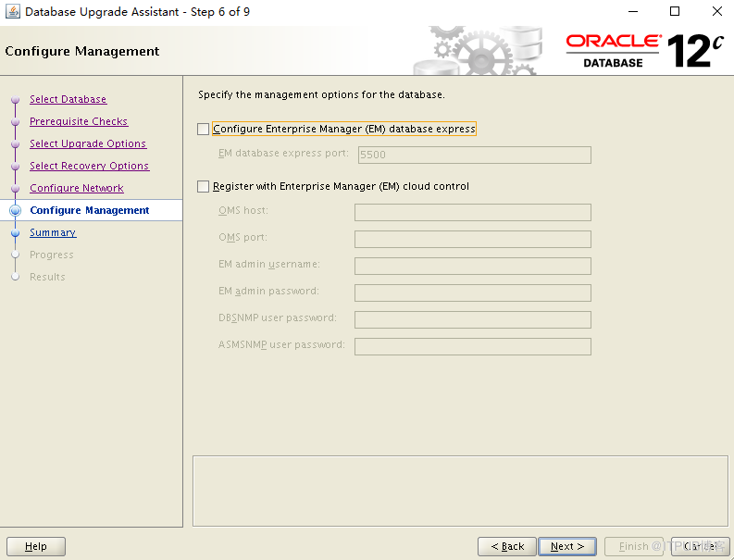The image size is (734, 560).
Task: Click the OMS port input field
Action: click(473, 239)
